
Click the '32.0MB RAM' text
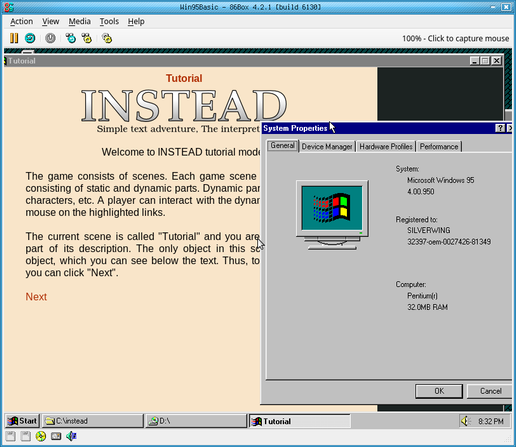pos(427,307)
